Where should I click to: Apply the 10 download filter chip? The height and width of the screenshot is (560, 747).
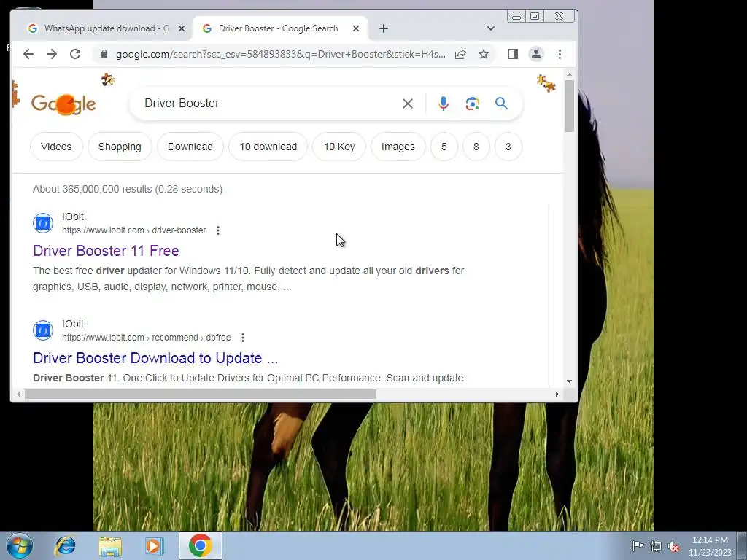click(x=268, y=147)
